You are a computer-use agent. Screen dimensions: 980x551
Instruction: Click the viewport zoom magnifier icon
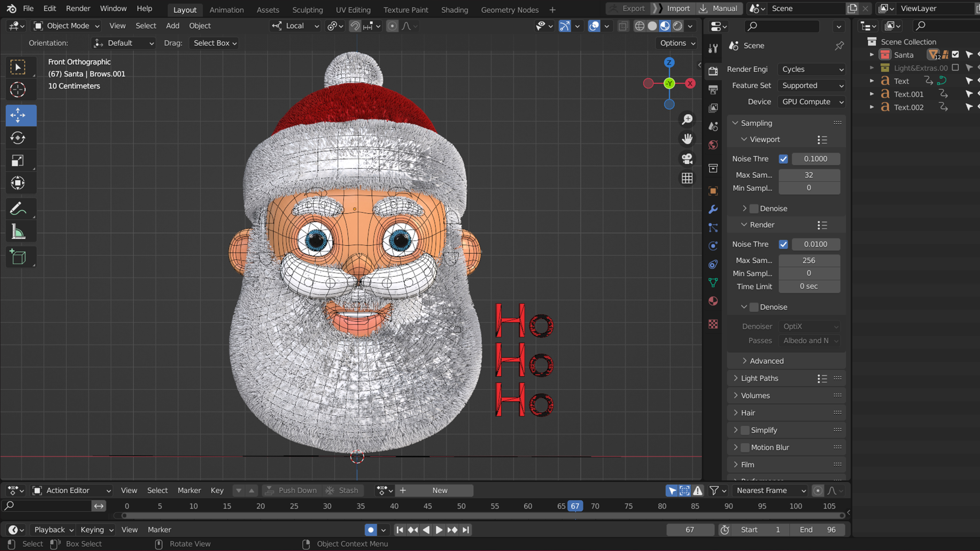[687, 119]
